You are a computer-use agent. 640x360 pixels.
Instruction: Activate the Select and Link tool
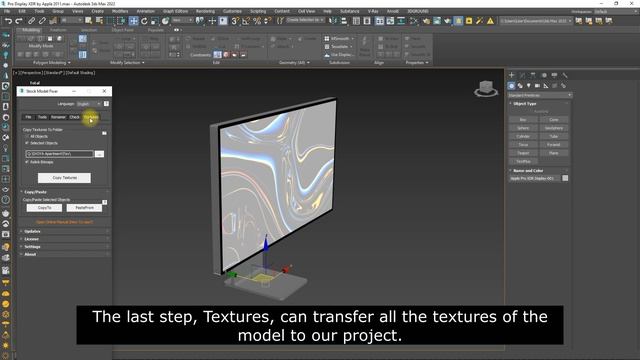click(32, 20)
